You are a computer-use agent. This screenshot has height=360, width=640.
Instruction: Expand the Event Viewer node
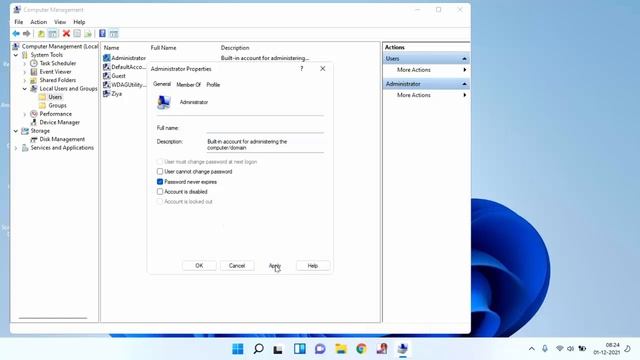click(24, 72)
